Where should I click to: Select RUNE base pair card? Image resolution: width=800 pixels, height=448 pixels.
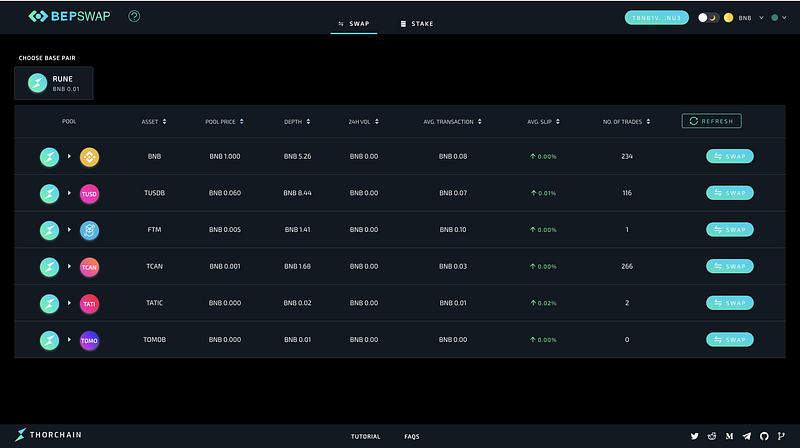[x=54, y=83]
